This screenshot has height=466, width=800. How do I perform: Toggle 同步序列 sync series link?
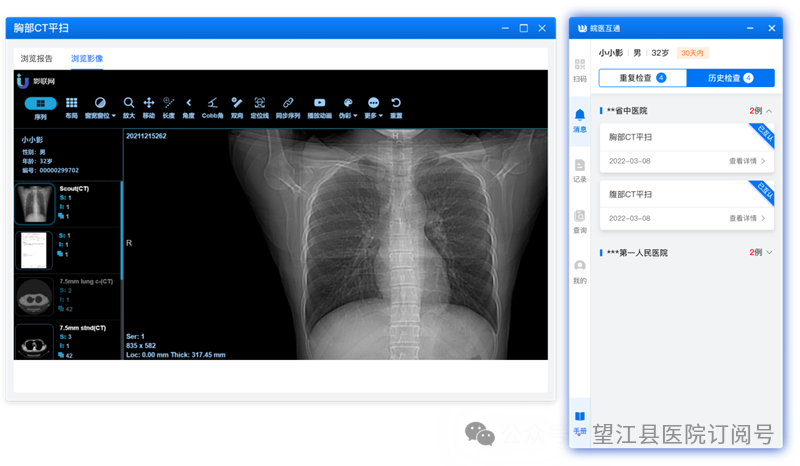288,108
